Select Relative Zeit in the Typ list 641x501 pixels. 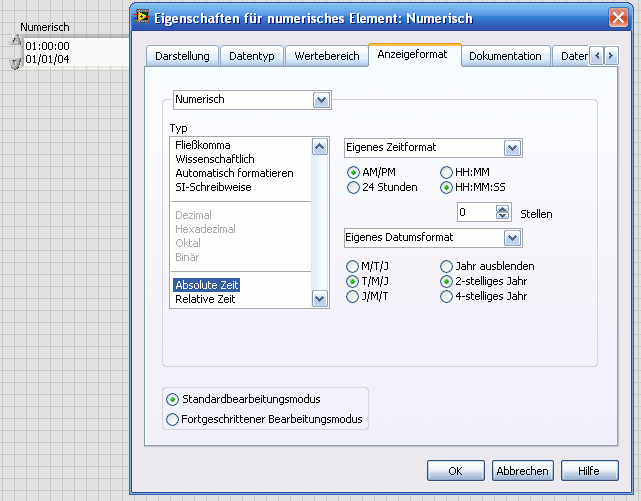click(x=205, y=299)
